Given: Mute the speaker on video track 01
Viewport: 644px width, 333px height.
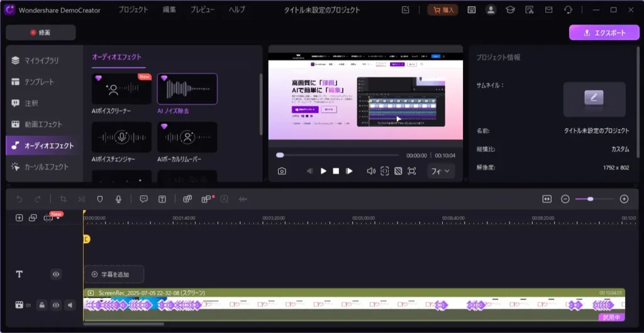Looking at the screenshot, I should pyautogui.click(x=70, y=305).
